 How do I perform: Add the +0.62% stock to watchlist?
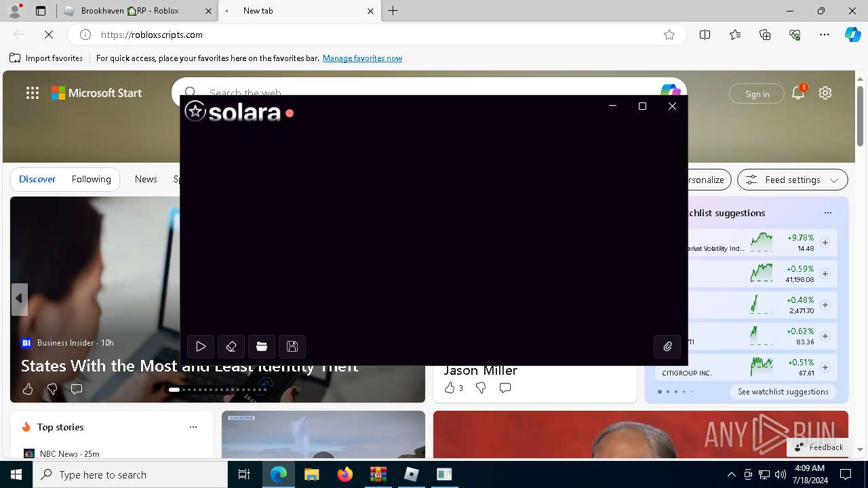[825, 336]
